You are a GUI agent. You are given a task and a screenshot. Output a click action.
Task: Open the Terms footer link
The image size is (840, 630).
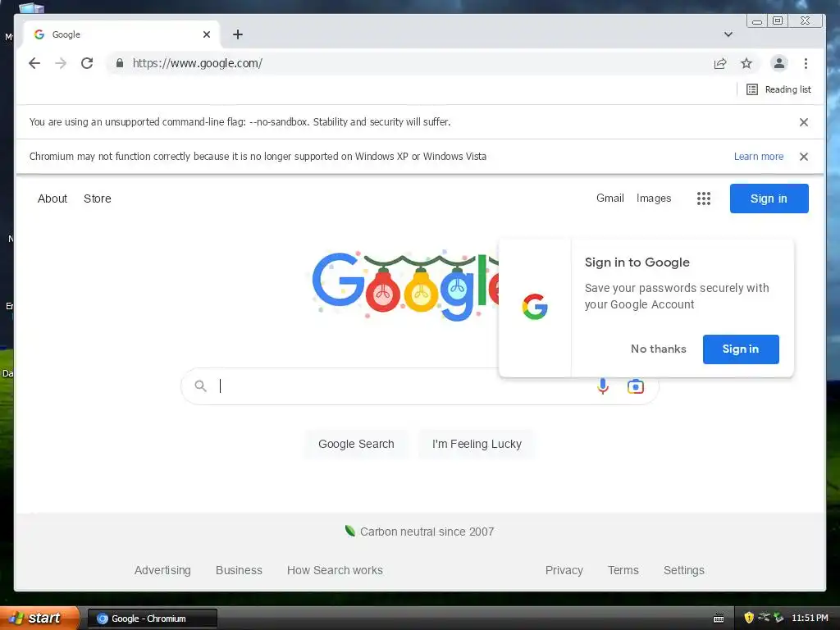tap(623, 570)
